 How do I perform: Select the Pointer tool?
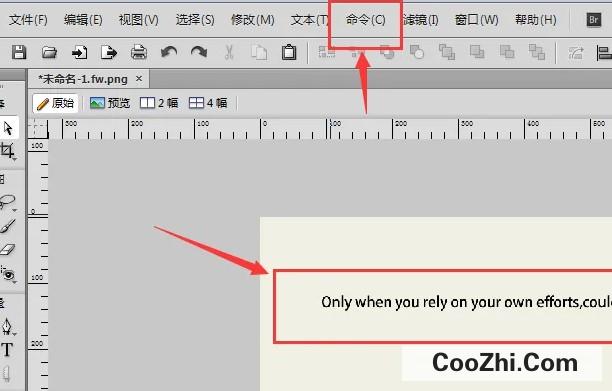pos(8,128)
